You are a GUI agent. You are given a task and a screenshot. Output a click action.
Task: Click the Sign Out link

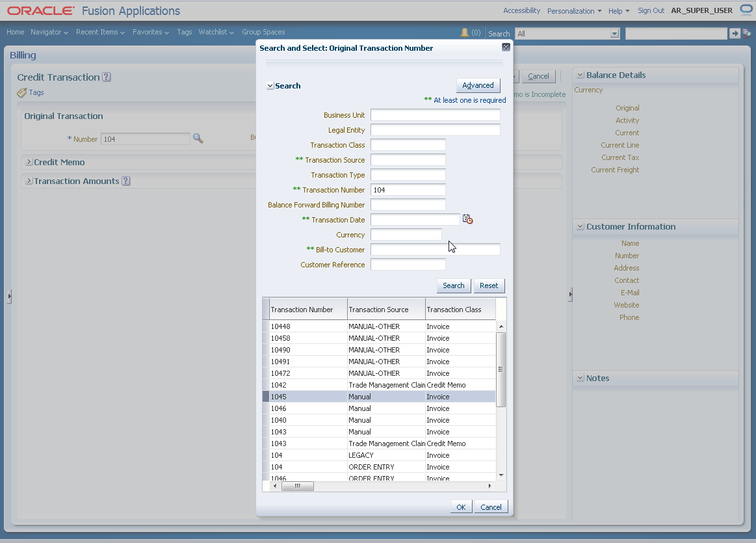pos(651,10)
